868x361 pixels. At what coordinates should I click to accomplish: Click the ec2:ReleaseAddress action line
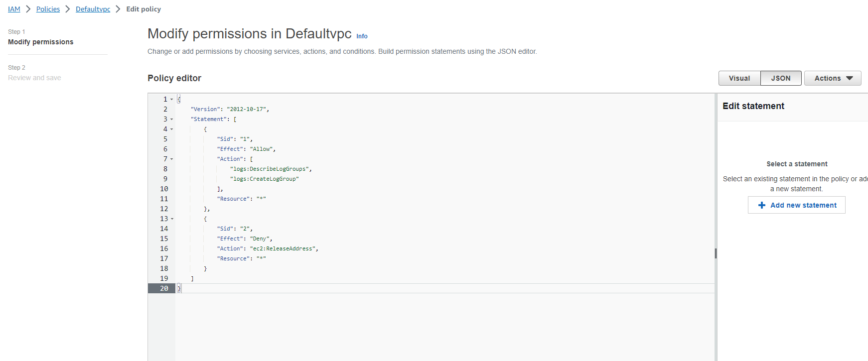(x=268, y=248)
